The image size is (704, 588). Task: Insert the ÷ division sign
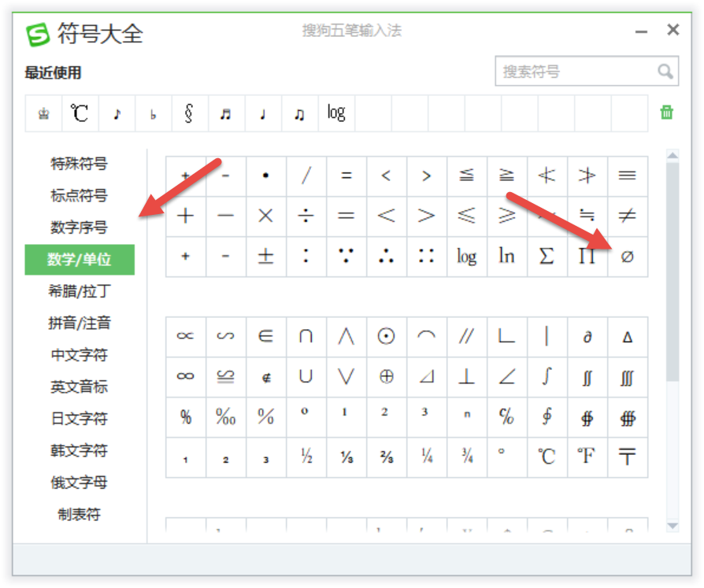point(306,216)
